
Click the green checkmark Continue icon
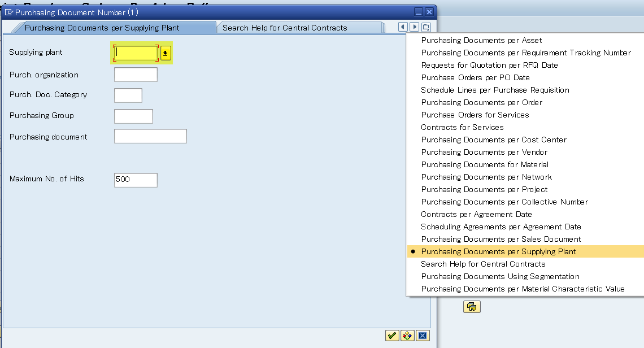pos(392,336)
